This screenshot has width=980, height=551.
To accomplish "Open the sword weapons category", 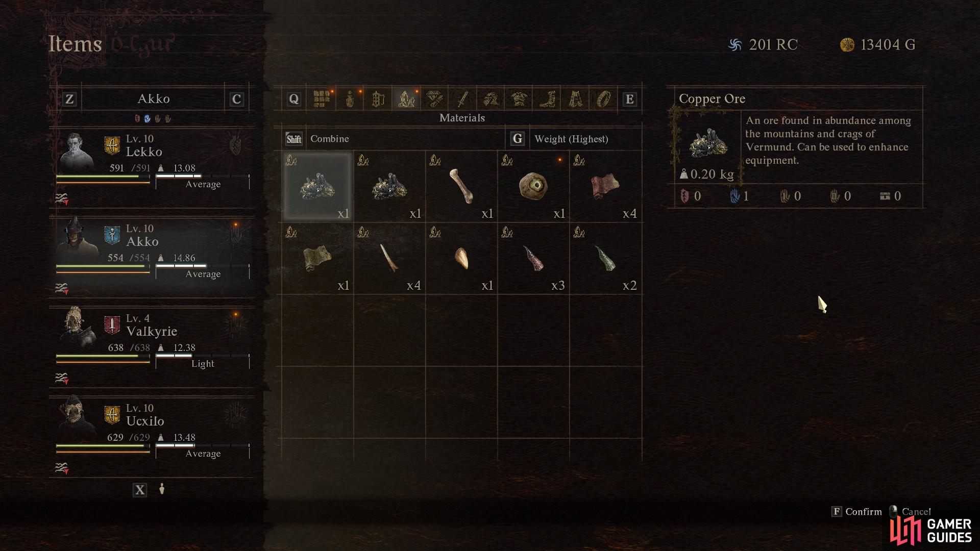I will point(462,99).
